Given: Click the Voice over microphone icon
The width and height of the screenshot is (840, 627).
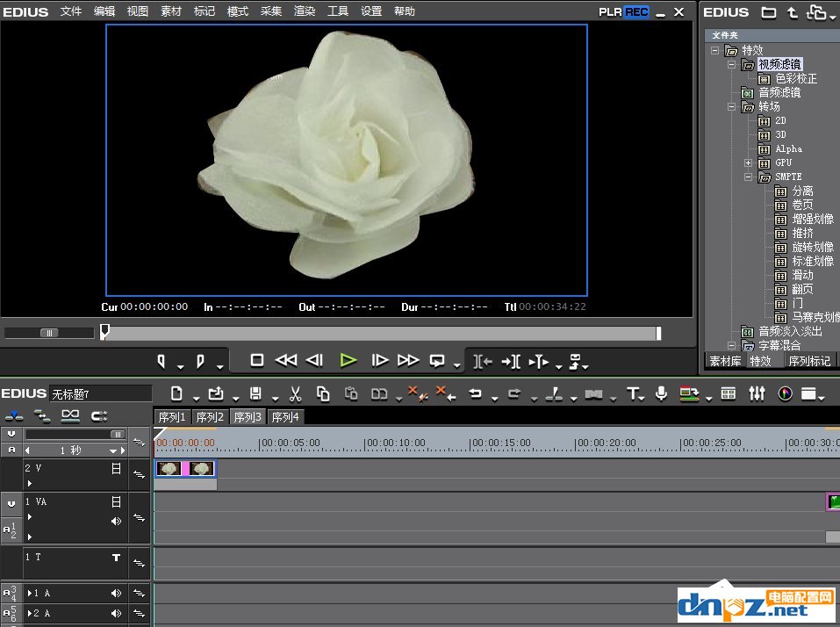Looking at the screenshot, I should pos(662,393).
